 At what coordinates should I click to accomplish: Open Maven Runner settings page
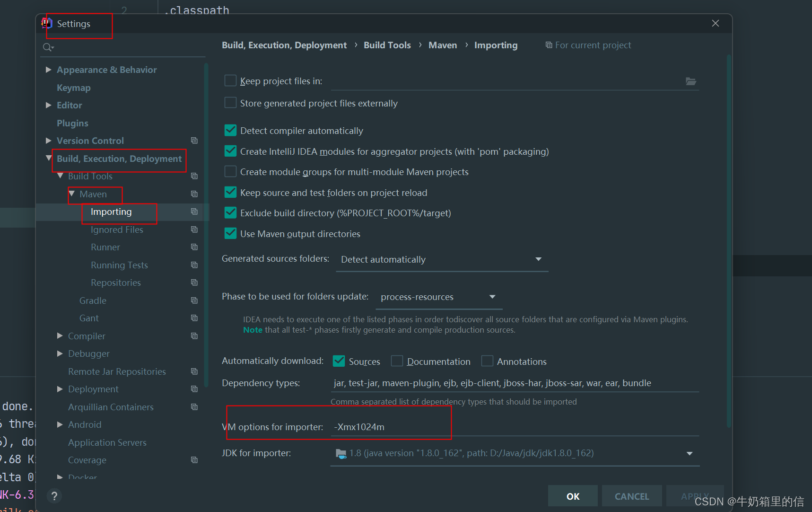pos(105,247)
